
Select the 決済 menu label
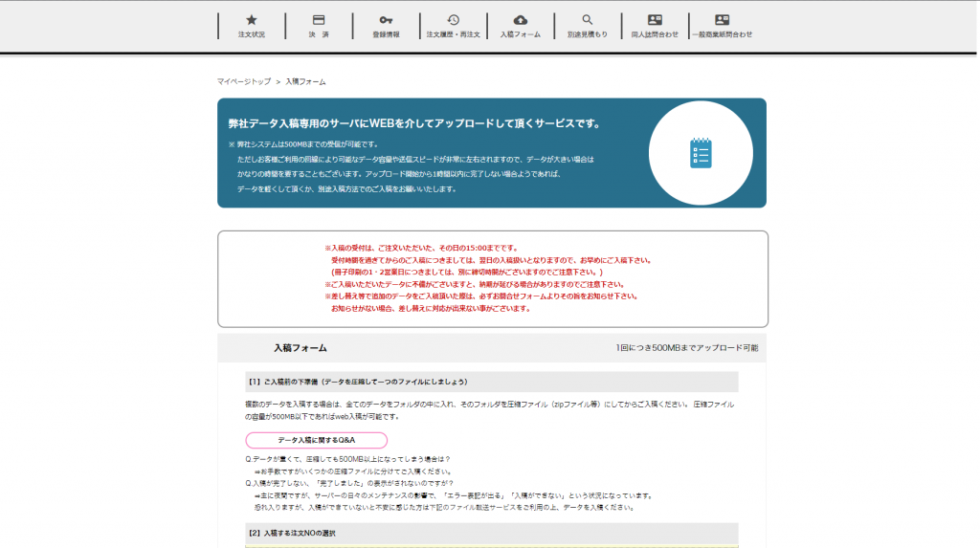[319, 34]
